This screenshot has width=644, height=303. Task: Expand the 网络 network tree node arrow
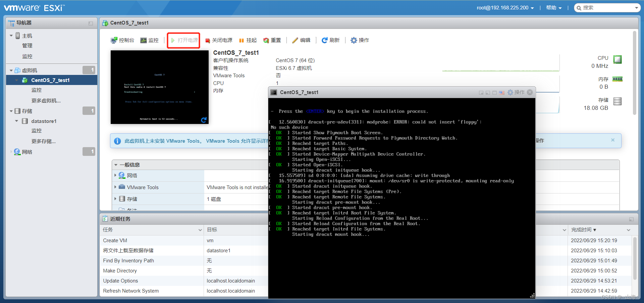(11, 152)
